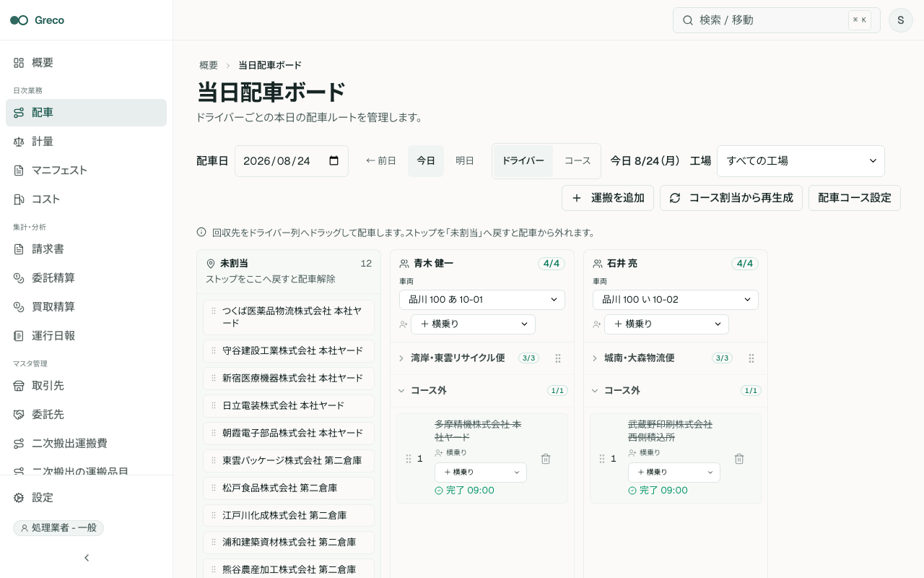Click the コース割当から再生成 refresh button
The image size is (924, 578).
pos(731,198)
